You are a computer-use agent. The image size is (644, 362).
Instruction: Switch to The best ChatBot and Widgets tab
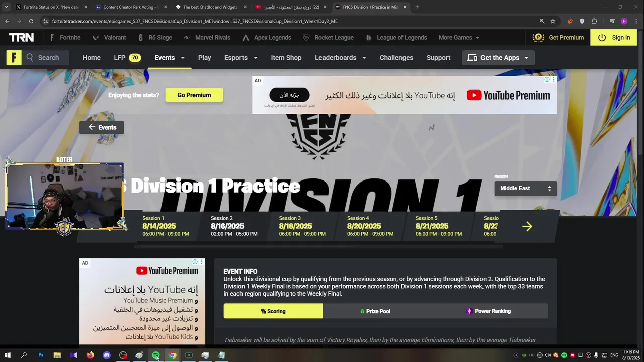coord(210,7)
